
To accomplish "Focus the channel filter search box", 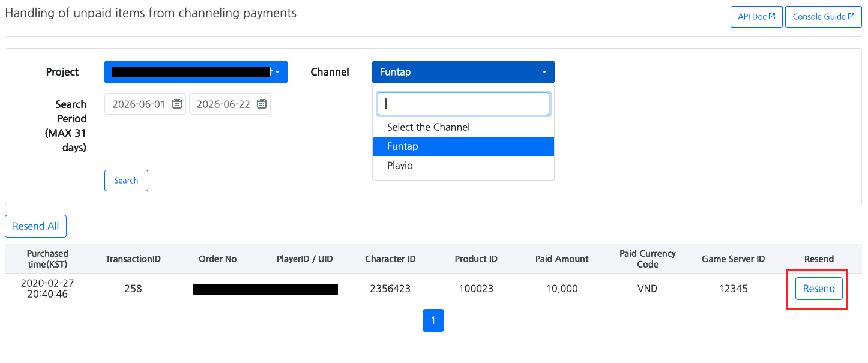I will coord(463,103).
